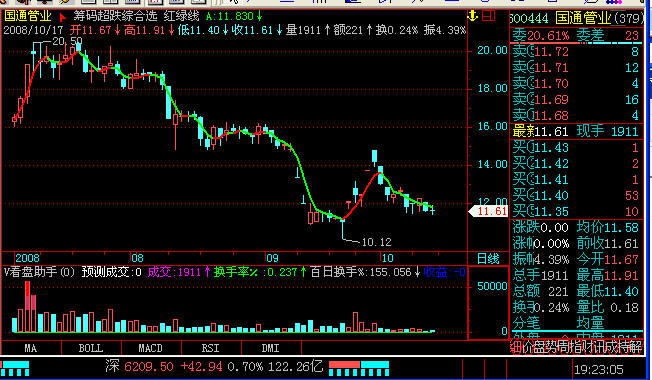Viewport: 652px width, 380px height.
Task: Click the cyan bar indicator at bottom left
Action: pyautogui.click(x=15, y=368)
